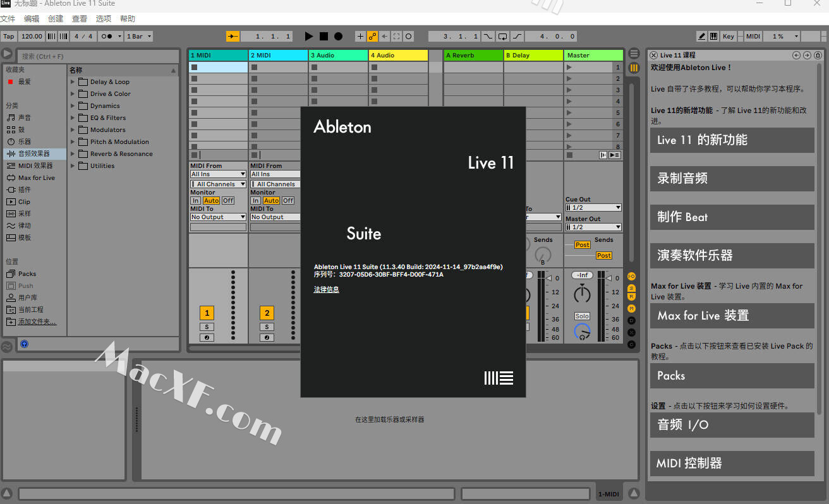Open the 创建 menu
This screenshot has height=504, width=829.
point(56,19)
